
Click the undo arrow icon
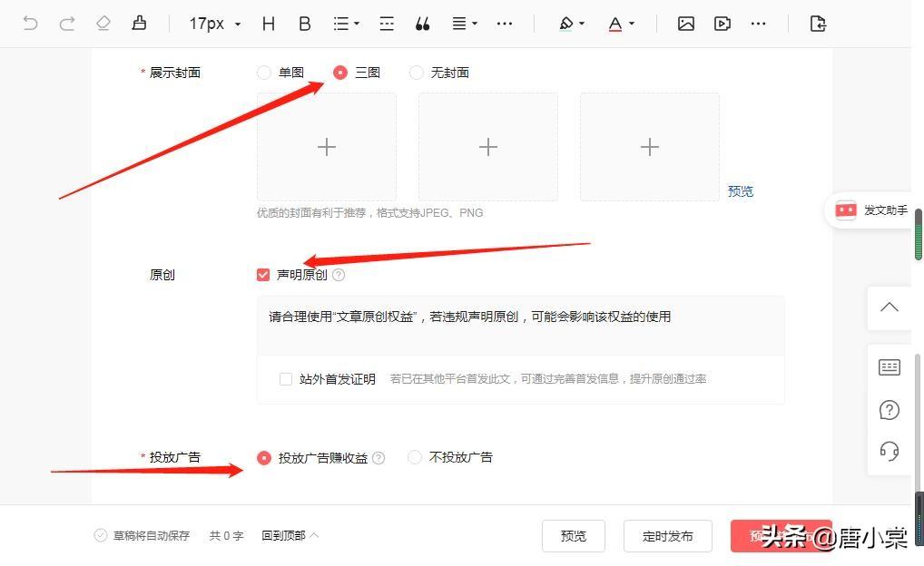coord(31,24)
